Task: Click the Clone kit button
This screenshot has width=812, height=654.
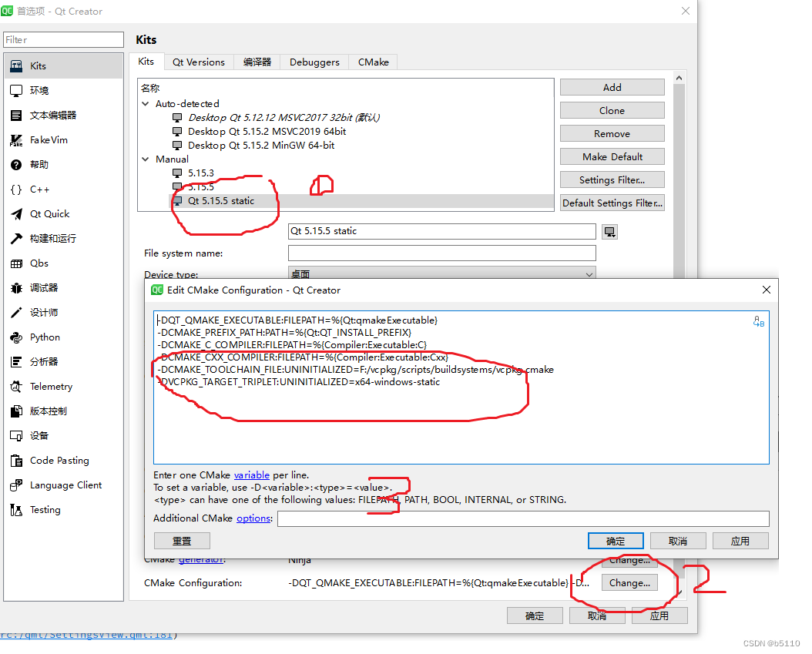Action: [x=612, y=110]
